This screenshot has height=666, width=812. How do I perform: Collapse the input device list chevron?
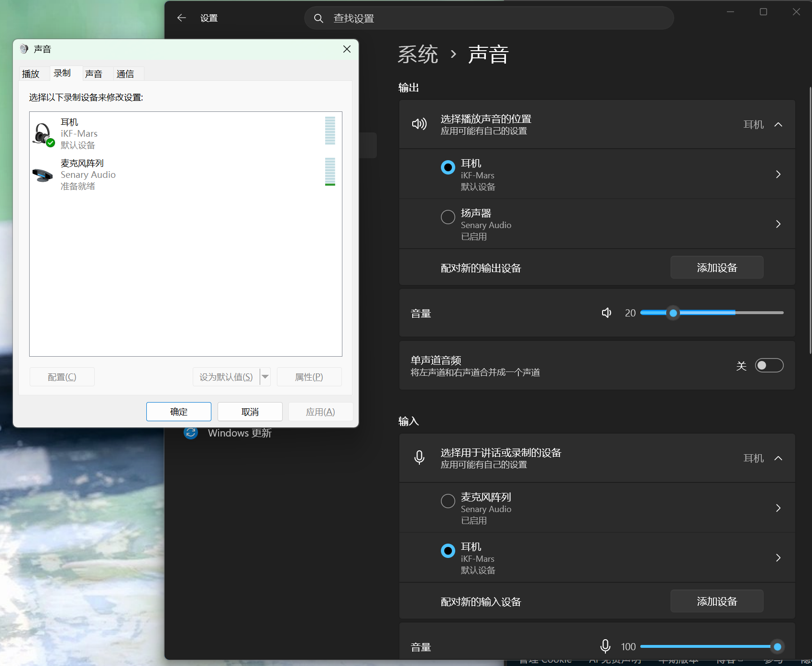coord(778,458)
